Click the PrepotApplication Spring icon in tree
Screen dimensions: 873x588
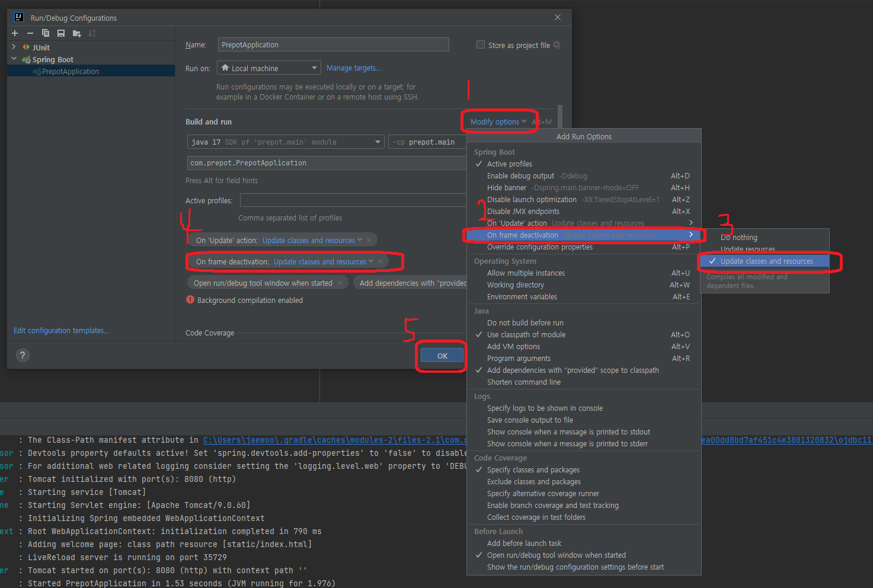(37, 72)
